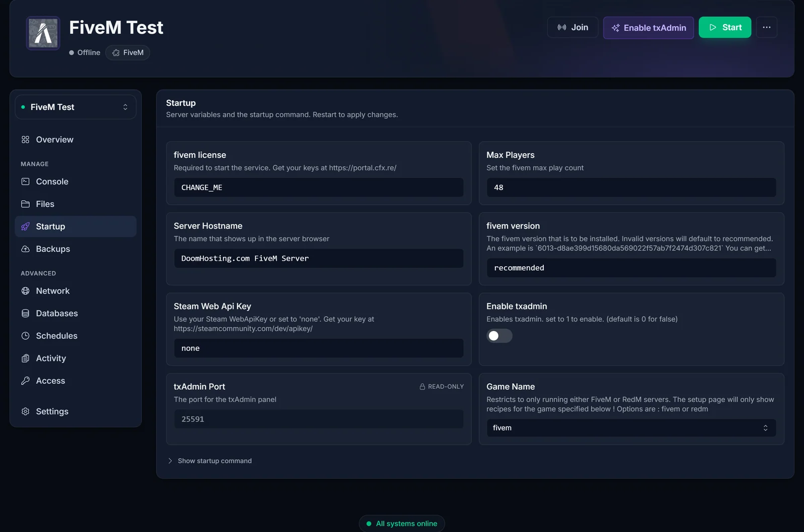This screenshot has height=532, width=804.
Task: Open the FiveM Test server selector
Action: pos(75,107)
